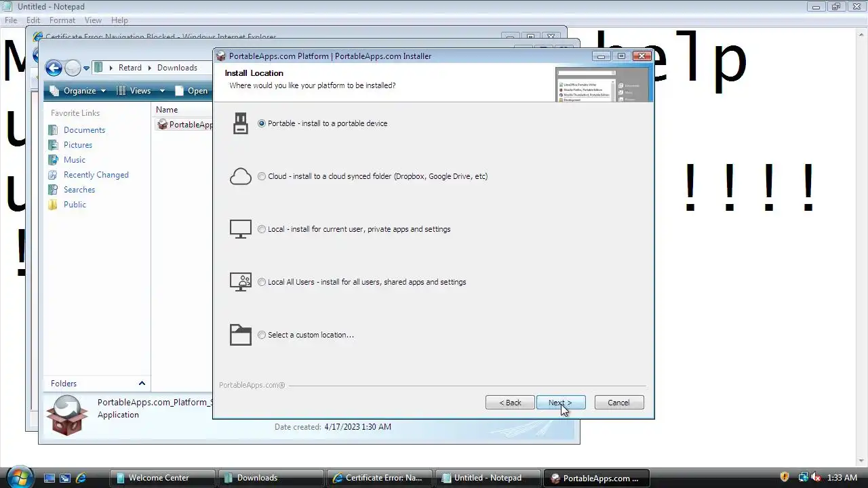Screen dimensions: 868x488
Task: Select Cloud synced folder install option
Action: click(262, 176)
